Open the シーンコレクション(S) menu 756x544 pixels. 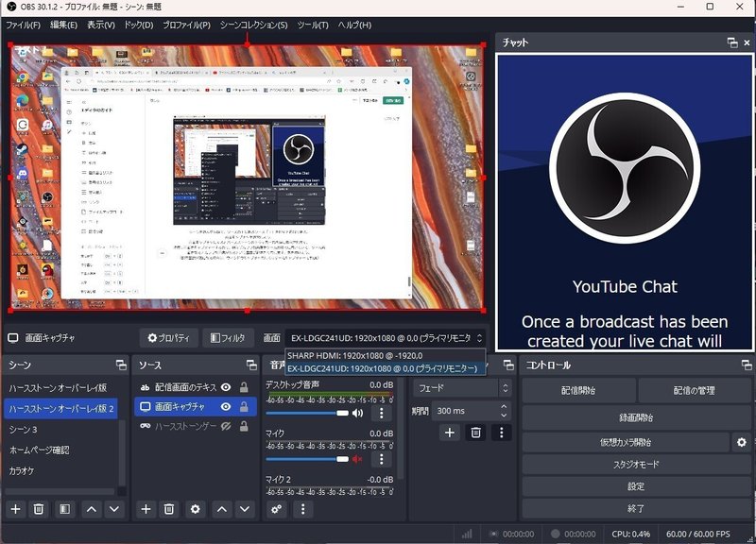[253, 25]
